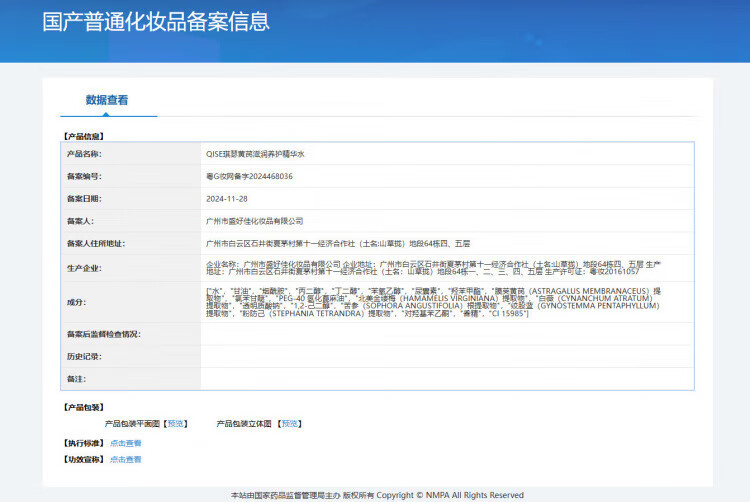Image resolution: width=750 pixels, height=502 pixels.
Task: Click the 备案日期 value 2024-11-28
Action: point(227,198)
